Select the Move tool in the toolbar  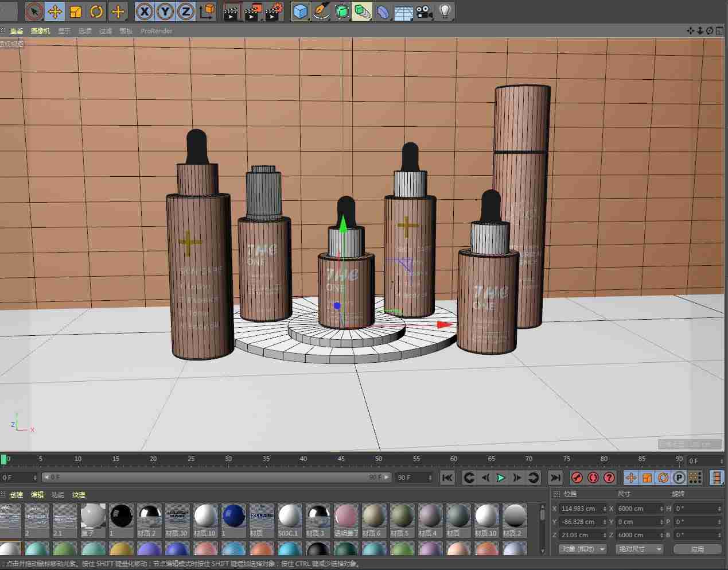pyautogui.click(x=54, y=11)
